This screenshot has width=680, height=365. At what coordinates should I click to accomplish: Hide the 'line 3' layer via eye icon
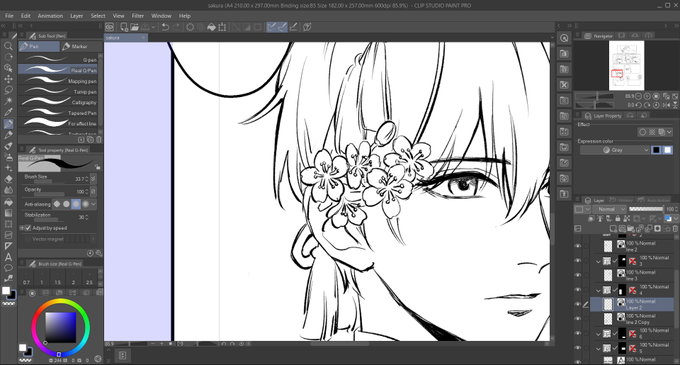coord(578,275)
